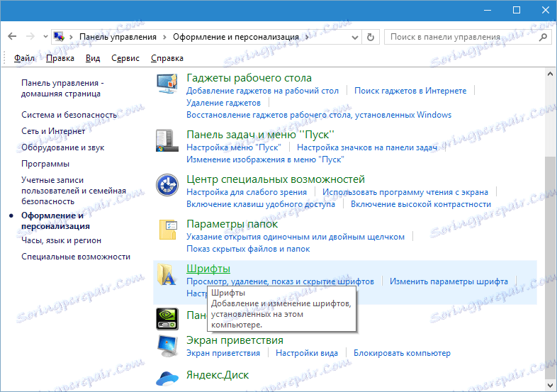Click the Welcome Screen monitor icon
Viewport: 557px width, 392px height.
click(167, 346)
